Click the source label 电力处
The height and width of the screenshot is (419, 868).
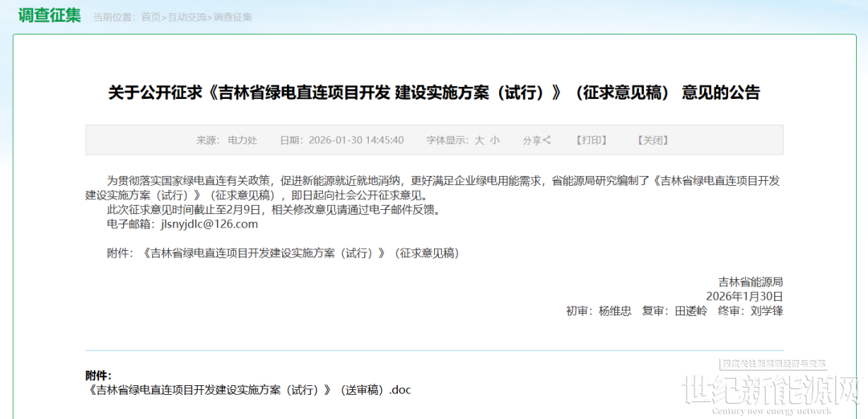pos(242,140)
